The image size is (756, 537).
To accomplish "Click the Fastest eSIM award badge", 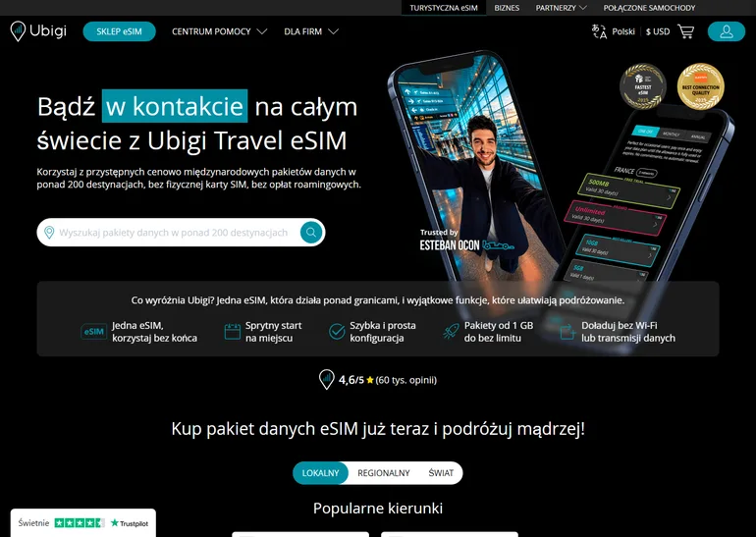I will point(643,86).
